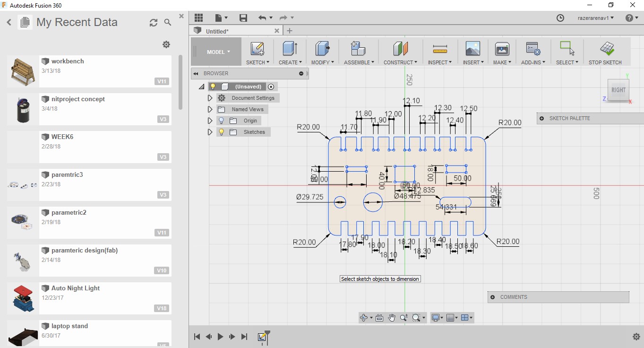The height and width of the screenshot is (348, 644).
Task: Click the Inspect measure ruler icon
Action: pos(440,49)
